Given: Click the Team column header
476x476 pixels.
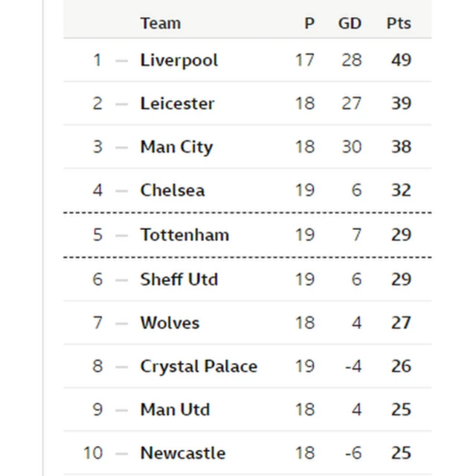Looking at the screenshot, I should tap(160, 23).
